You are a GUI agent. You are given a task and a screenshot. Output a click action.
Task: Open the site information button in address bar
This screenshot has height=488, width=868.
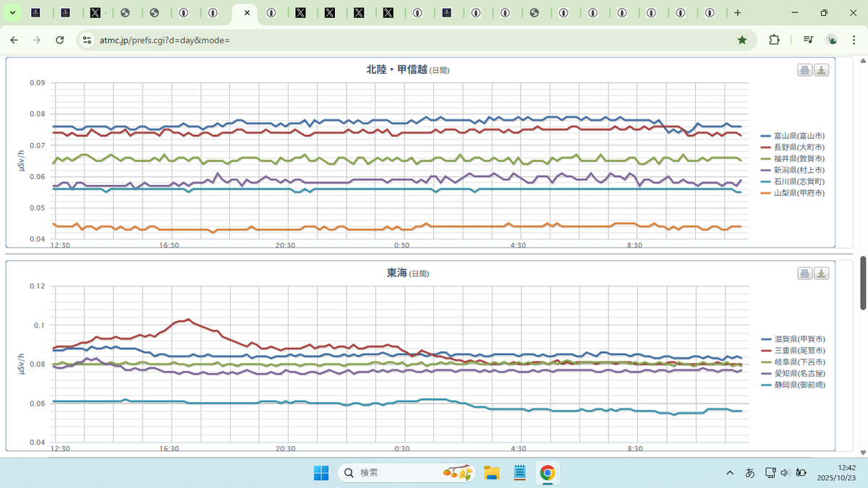(87, 40)
